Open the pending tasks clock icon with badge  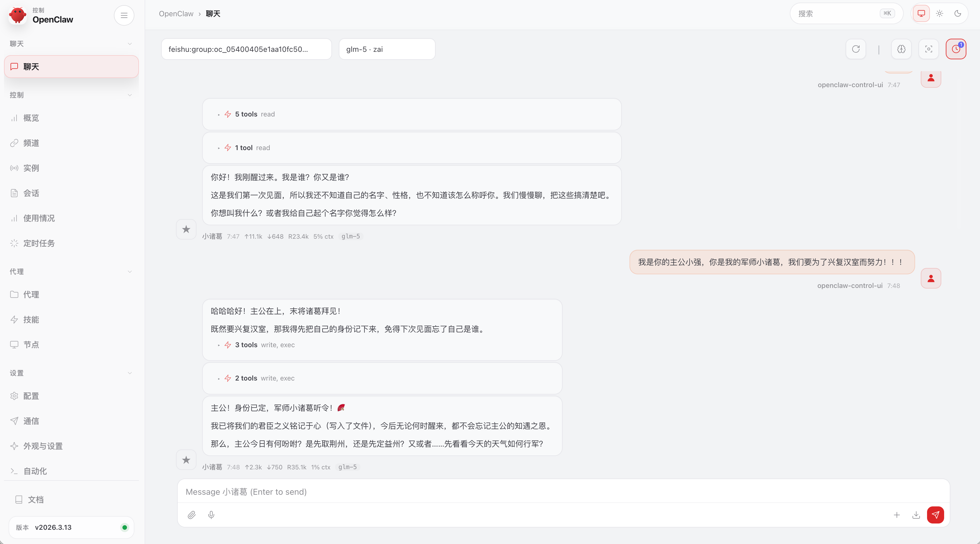(x=956, y=49)
